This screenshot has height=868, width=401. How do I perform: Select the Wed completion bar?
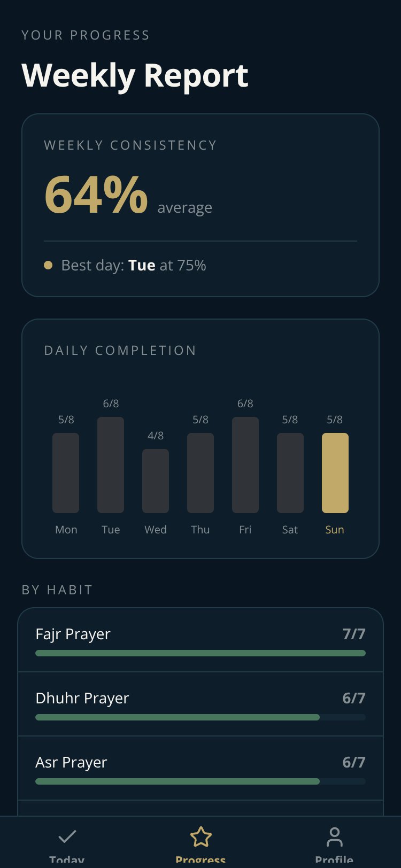coord(156,481)
